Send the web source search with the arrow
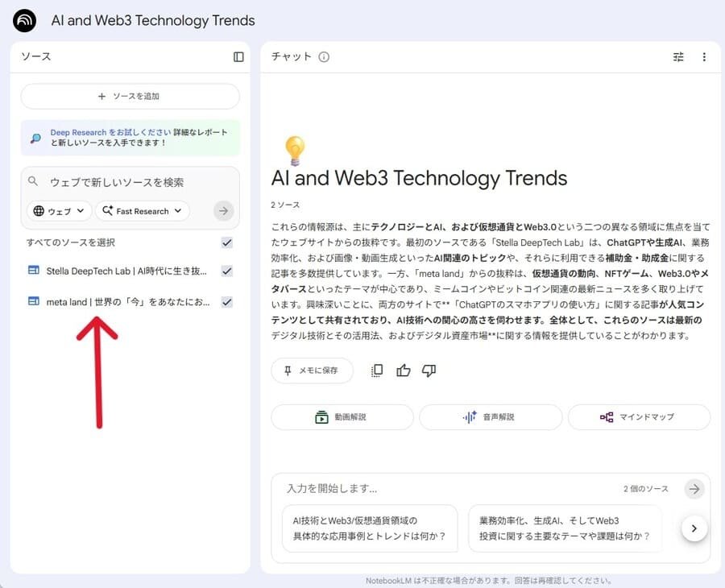 point(223,211)
